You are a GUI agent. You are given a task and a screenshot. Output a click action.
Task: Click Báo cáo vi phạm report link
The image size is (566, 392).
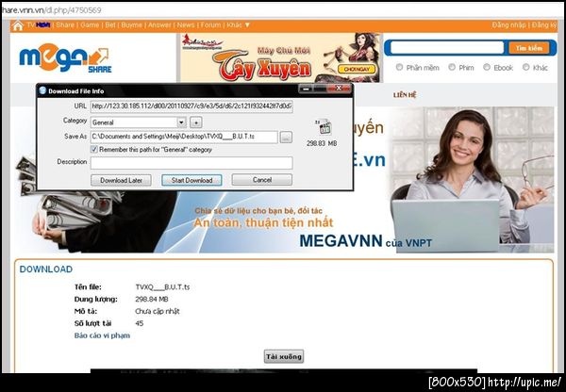[102, 335]
